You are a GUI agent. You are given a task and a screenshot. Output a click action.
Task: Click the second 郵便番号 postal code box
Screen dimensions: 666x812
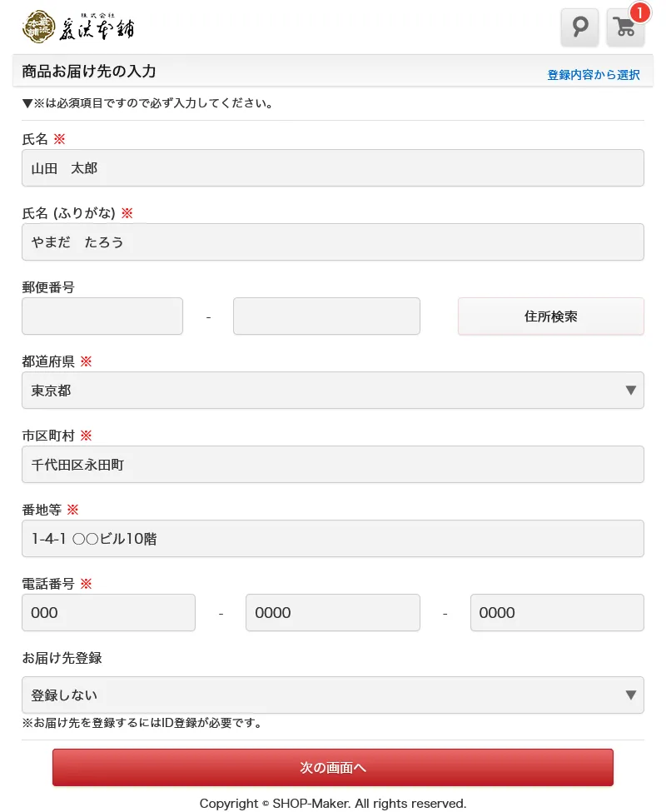(x=326, y=316)
